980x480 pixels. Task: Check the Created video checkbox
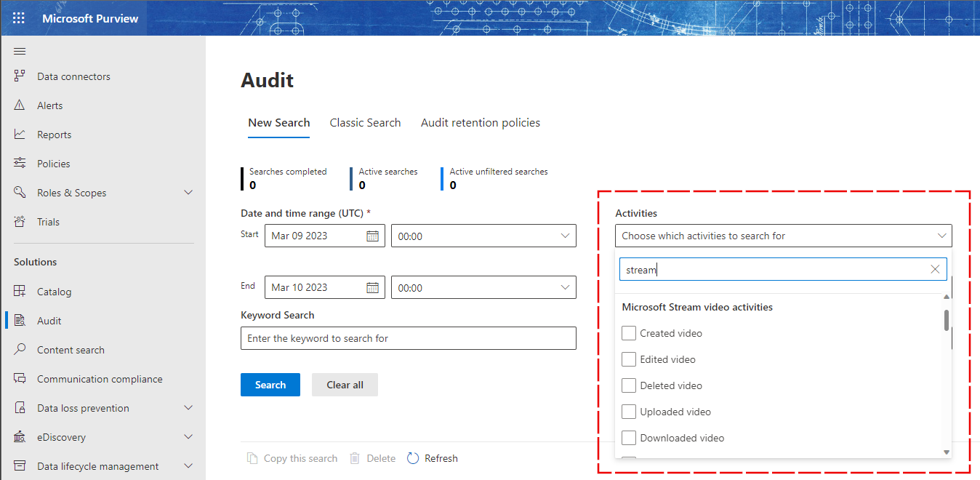[629, 333]
